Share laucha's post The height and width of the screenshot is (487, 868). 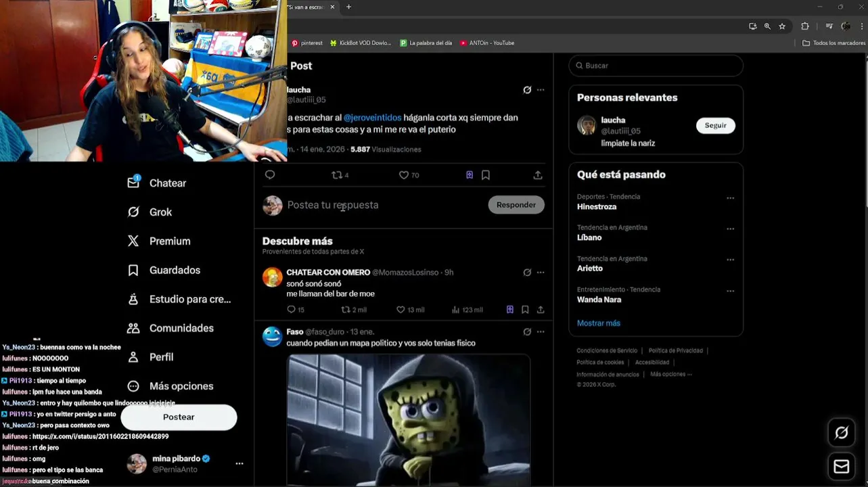(x=538, y=175)
